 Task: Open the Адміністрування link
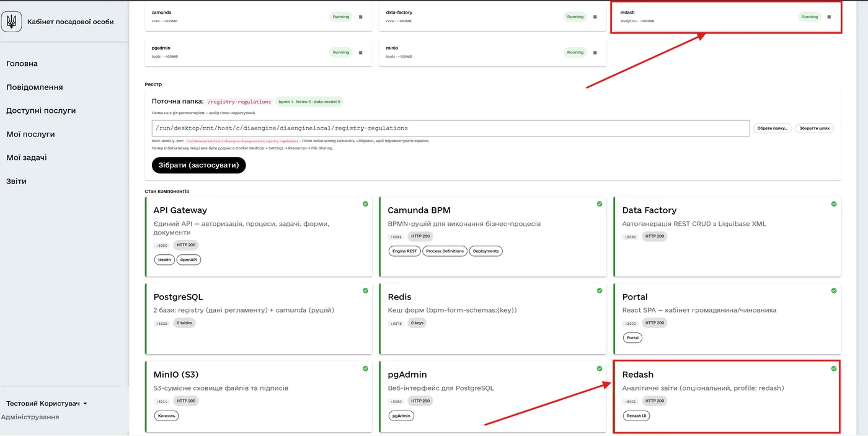click(30, 417)
